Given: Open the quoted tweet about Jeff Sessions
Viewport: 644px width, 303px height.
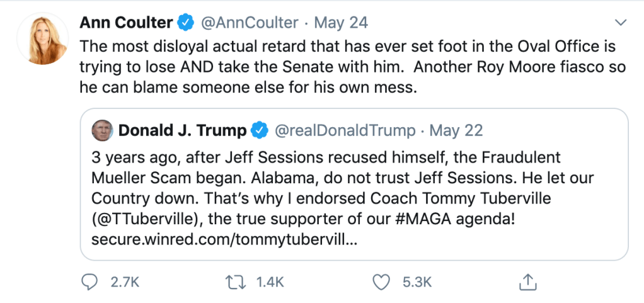Looking at the screenshot, I should 353,188.
